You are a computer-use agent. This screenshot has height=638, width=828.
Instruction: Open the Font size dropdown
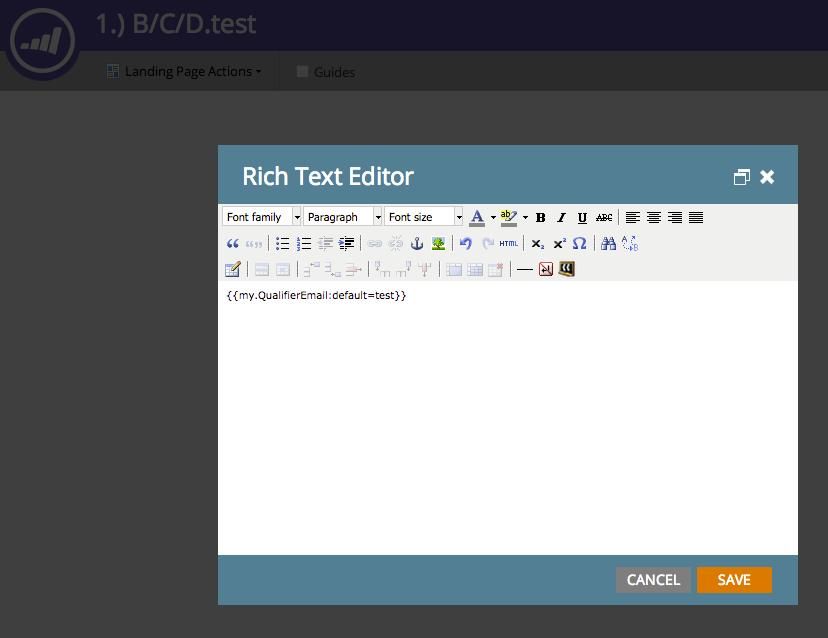(x=424, y=217)
